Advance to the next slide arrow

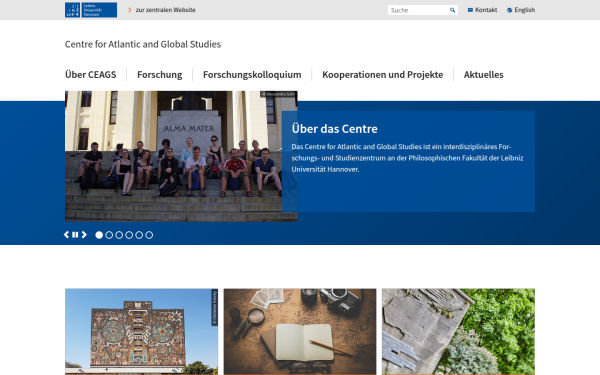[84, 235]
